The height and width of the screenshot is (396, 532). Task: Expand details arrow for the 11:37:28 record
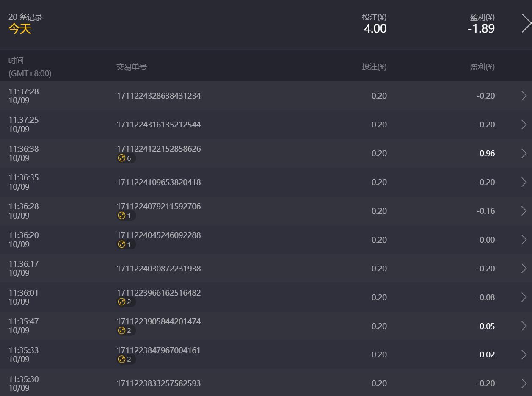(x=524, y=96)
